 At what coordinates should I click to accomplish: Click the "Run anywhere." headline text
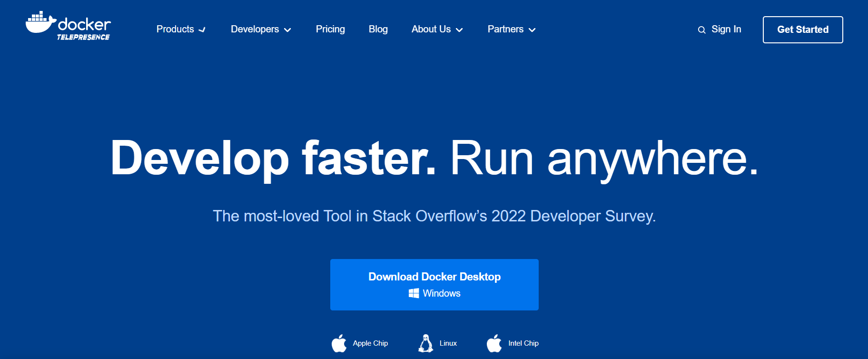(x=604, y=159)
